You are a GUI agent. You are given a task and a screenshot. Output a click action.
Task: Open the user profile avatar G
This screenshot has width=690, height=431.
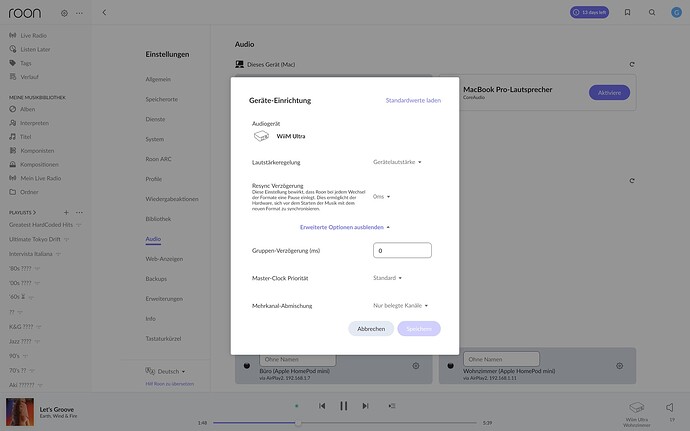pyautogui.click(x=676, y=12)
